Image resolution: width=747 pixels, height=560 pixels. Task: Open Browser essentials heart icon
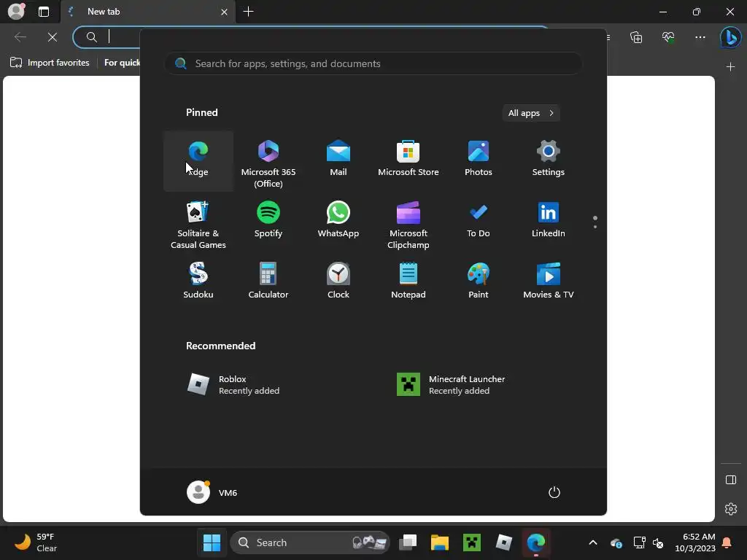pyautogui.click(x=668, y=37)
